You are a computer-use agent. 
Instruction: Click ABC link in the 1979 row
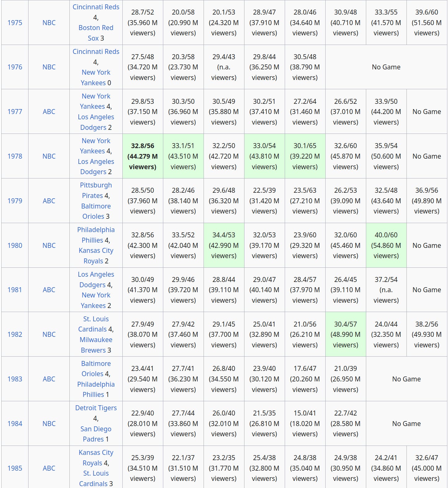(49, 201)
